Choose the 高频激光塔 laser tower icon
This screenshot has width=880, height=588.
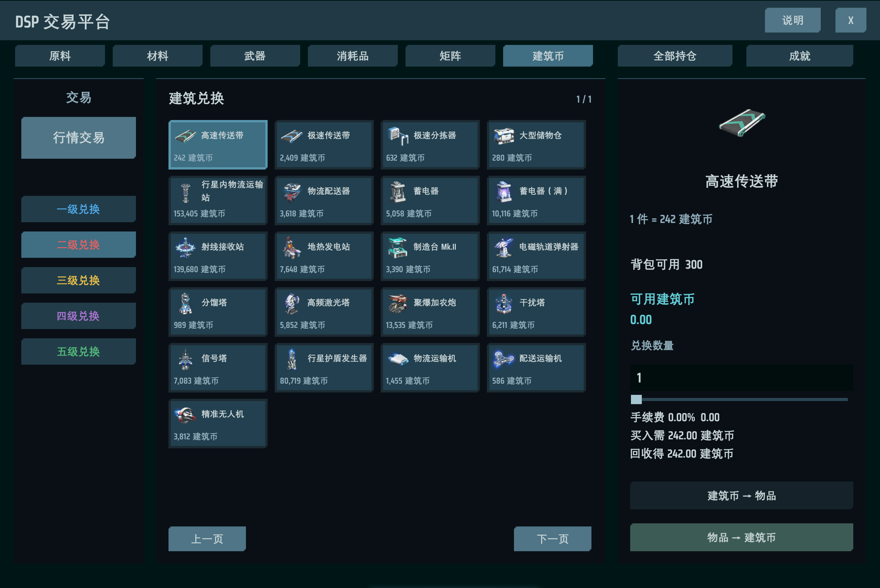click(292, 303)
